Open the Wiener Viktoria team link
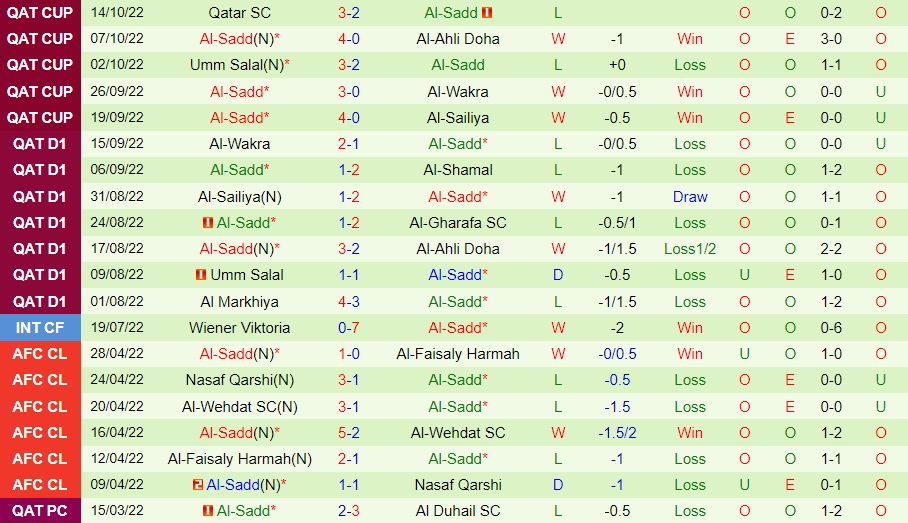The height and width of the screenshot is (523, 908). click(x=239, y=327)
